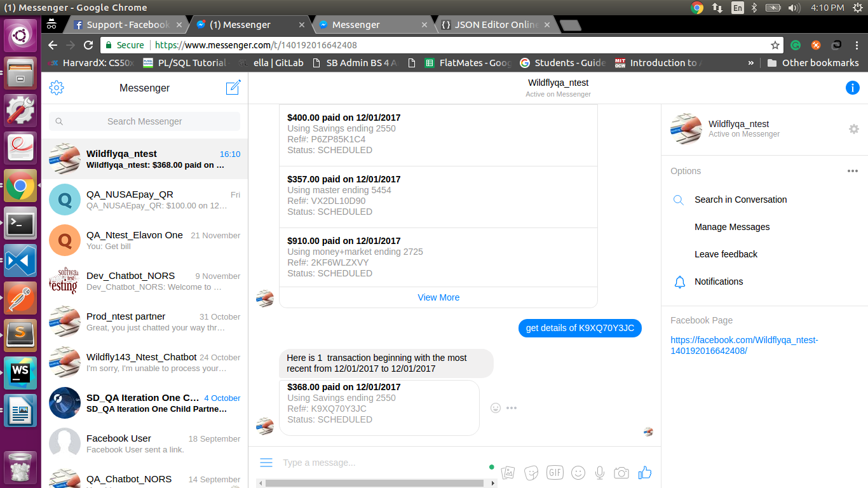The width and height of the screenshot is (868, 488).
Task: Open system volume indicator
Action: [x=794, y=8]
